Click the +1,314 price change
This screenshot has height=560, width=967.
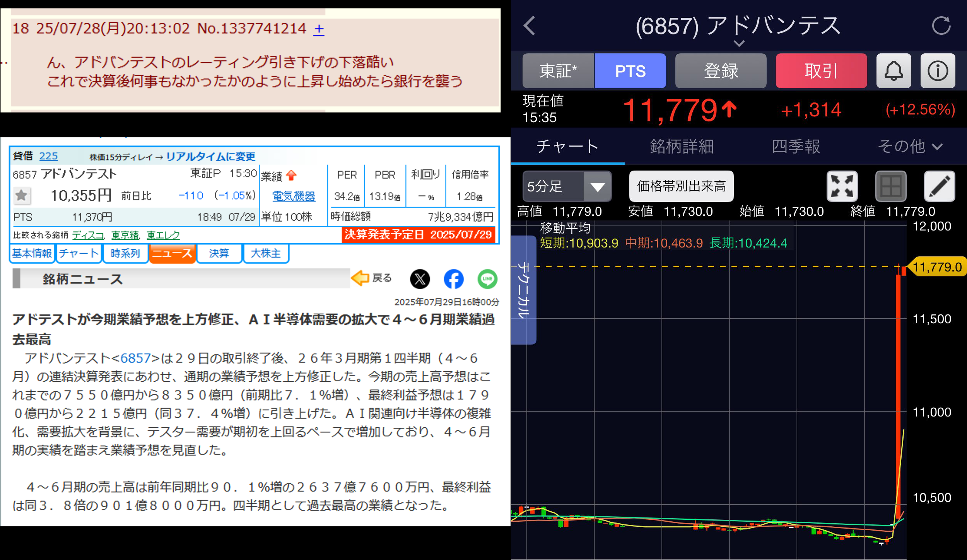[811, 110]
